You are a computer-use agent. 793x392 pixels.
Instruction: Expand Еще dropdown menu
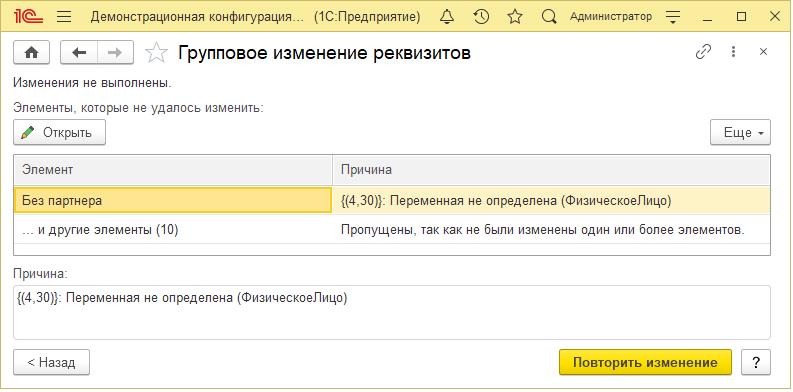(x=740, y=133)
